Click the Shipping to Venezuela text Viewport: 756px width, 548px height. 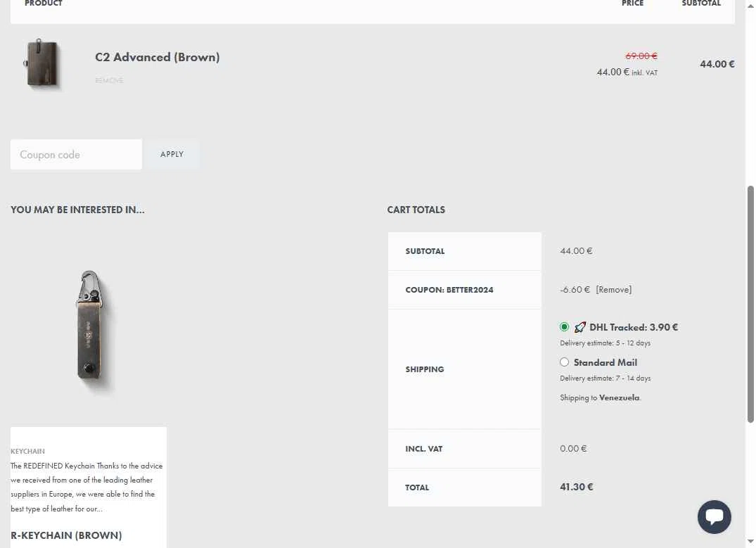click(x=601, y=397)
